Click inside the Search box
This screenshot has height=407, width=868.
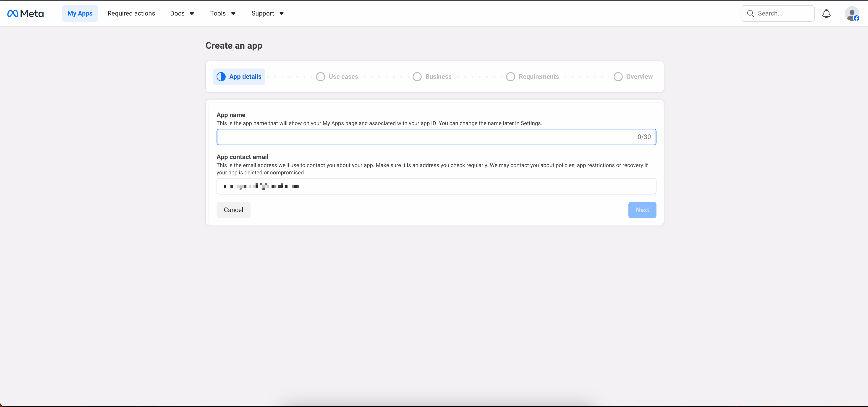point(782,13)
